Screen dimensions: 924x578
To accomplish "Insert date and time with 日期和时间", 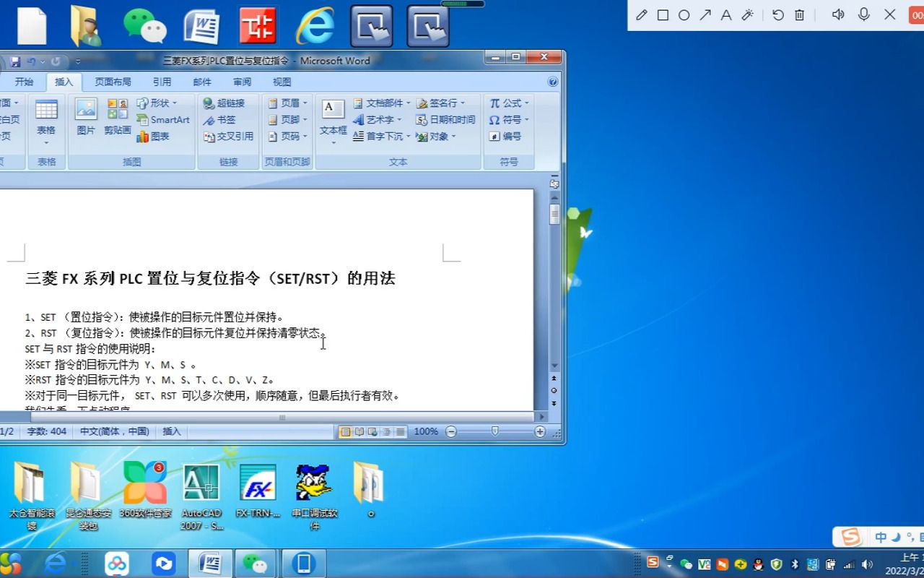I will tap(445, 120).
